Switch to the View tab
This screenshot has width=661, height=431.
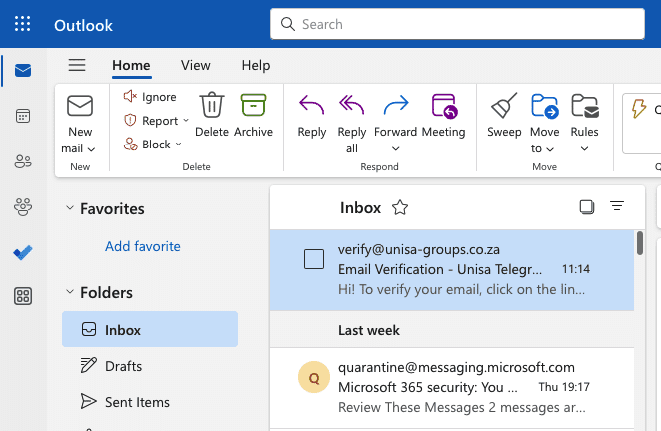pyautogui.click(x=195, y=65)
